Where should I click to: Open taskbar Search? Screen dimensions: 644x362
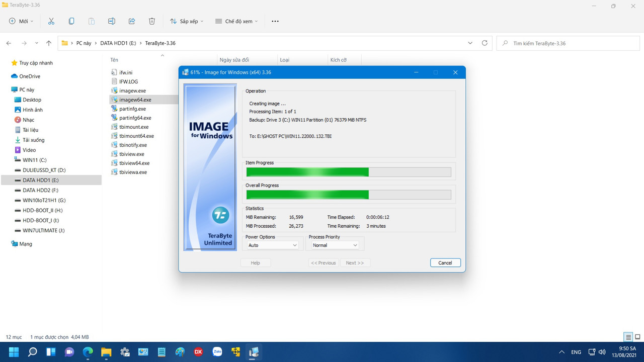pos(32,352)
